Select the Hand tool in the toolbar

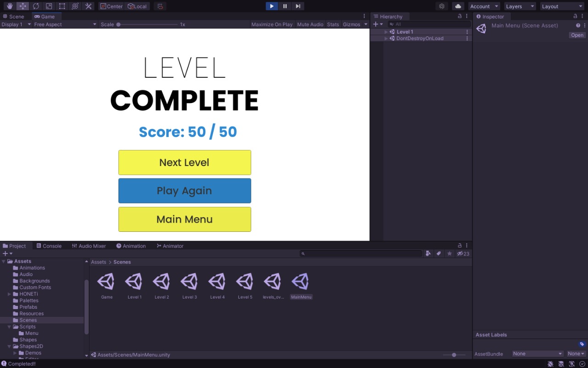click(10, 6)
